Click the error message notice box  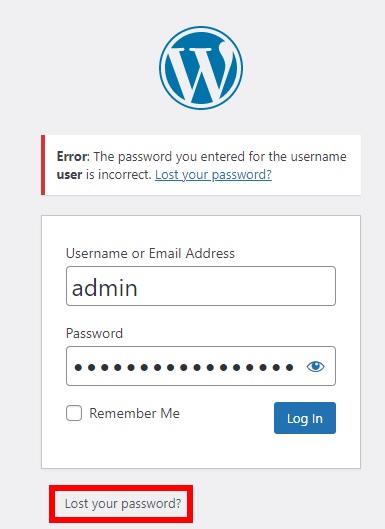201,165
